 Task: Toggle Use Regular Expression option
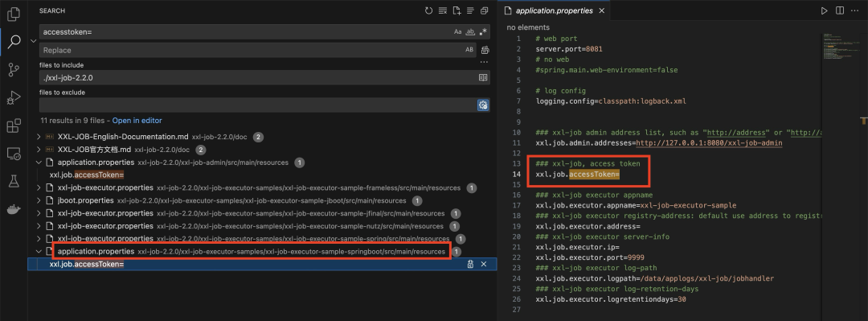[x=483, y=32]
